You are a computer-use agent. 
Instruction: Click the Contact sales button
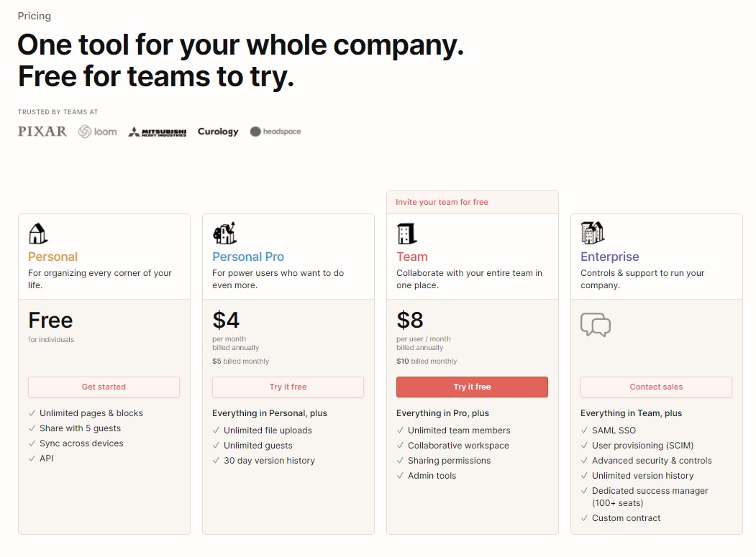[x=656, y=387]
